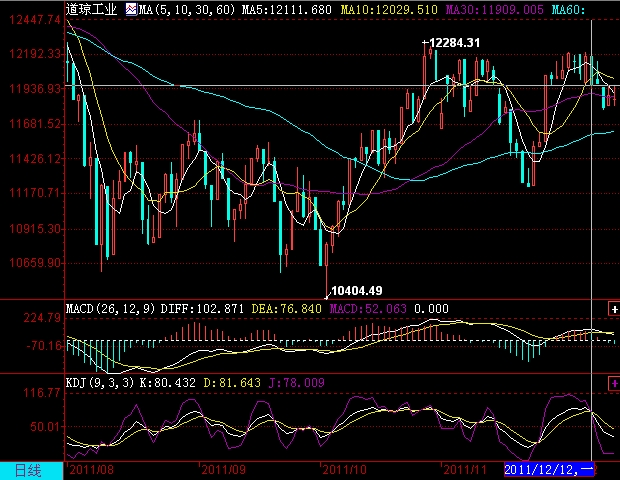Expand the MACD panel plus button
The image size is (620, 480).
(x=614, y=309)
